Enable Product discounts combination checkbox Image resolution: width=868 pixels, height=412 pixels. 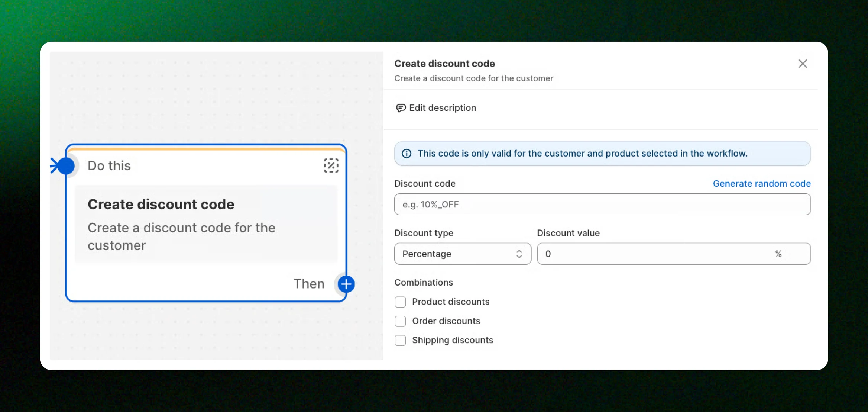(400, 302)
